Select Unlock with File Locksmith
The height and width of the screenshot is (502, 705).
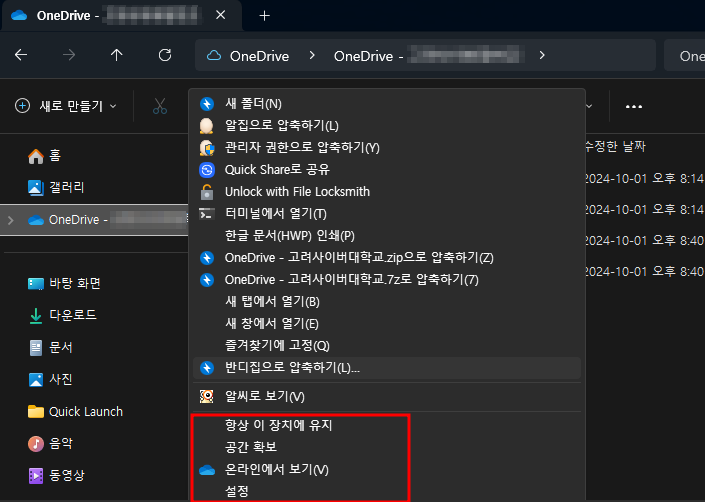387,191
